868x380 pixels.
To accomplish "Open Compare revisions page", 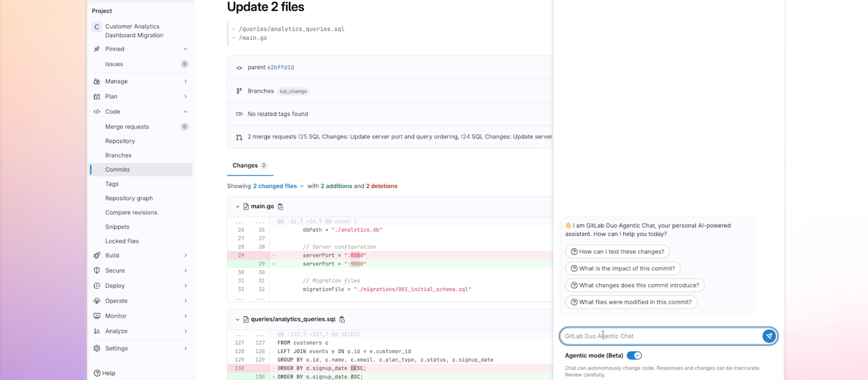I will [x=141, y=213].
